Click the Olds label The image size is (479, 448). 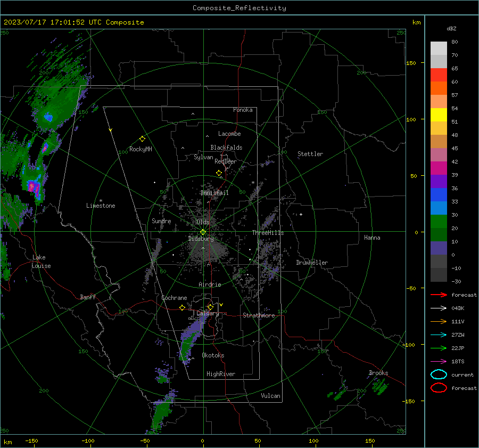[203, 222]
